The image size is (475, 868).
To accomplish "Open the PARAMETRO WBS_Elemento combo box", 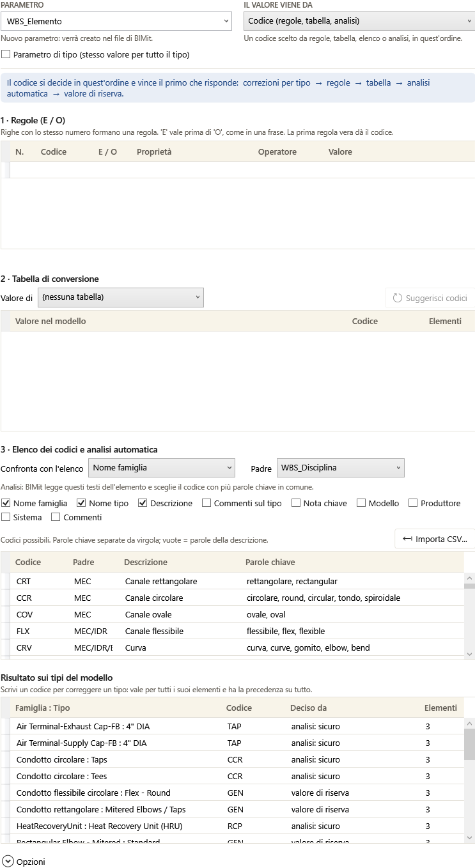I will coord(116,21).
